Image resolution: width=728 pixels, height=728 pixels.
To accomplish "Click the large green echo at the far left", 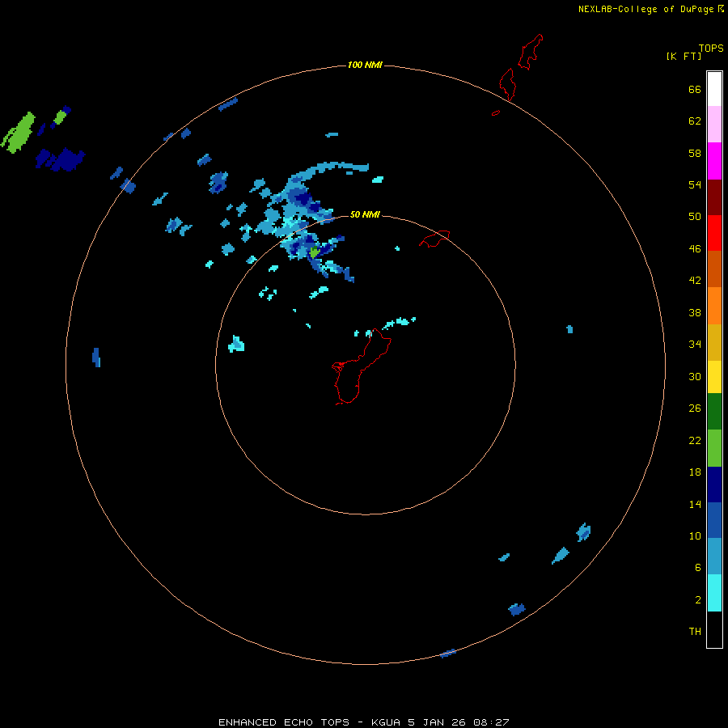I will point(19,133).
